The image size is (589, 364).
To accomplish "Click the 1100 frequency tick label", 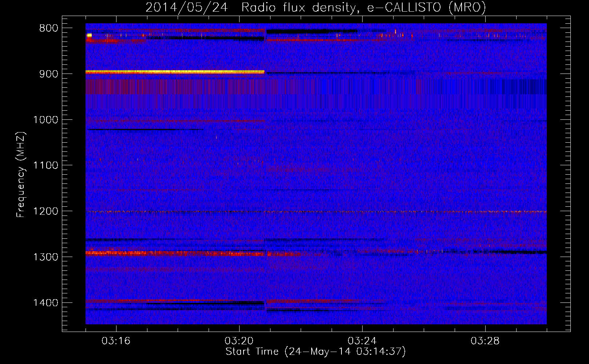I will coord(46,166).
